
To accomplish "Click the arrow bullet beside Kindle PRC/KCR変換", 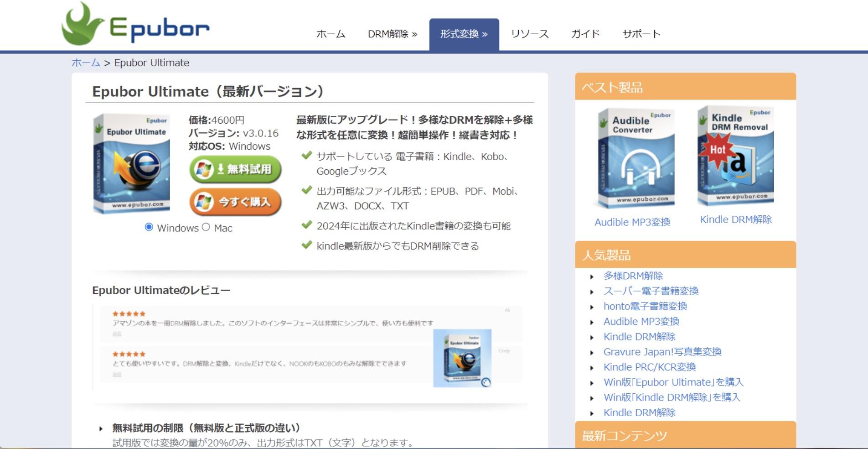I will tap(592, 368).
